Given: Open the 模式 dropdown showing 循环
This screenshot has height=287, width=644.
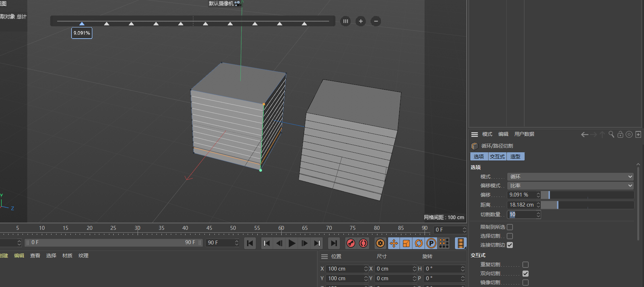Looking at the screenshot, I should (570, 177).
